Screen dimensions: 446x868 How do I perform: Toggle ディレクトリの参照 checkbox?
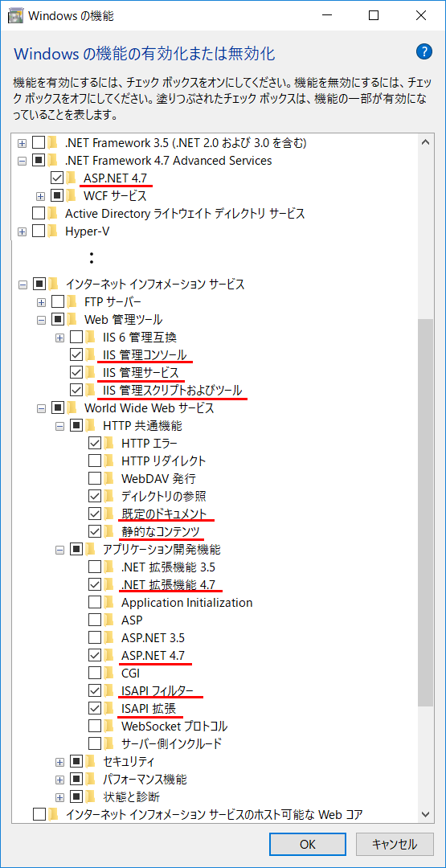pos(95,495)
